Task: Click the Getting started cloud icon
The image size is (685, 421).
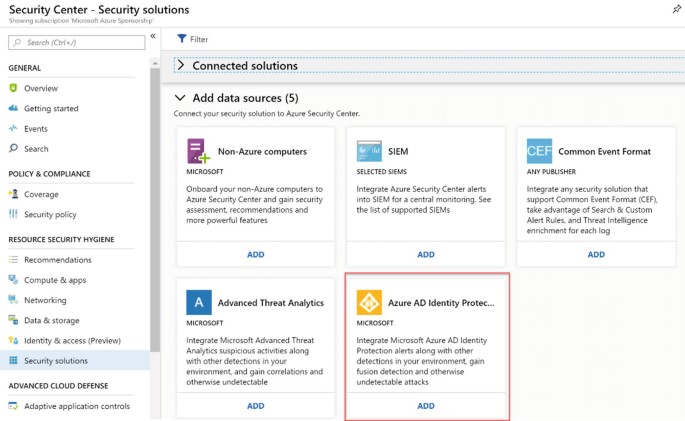Action: click(x=13, y=108)
